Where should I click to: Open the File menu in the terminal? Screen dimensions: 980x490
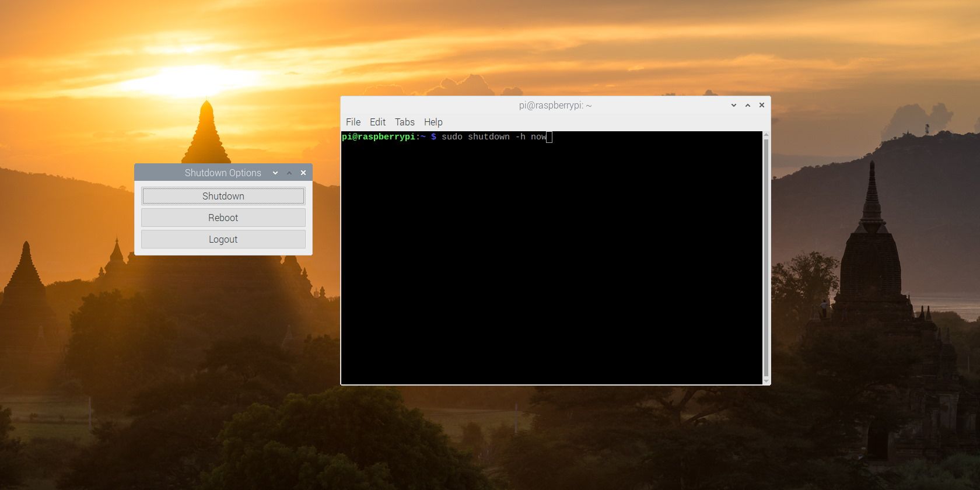click(x=353, y=122)
